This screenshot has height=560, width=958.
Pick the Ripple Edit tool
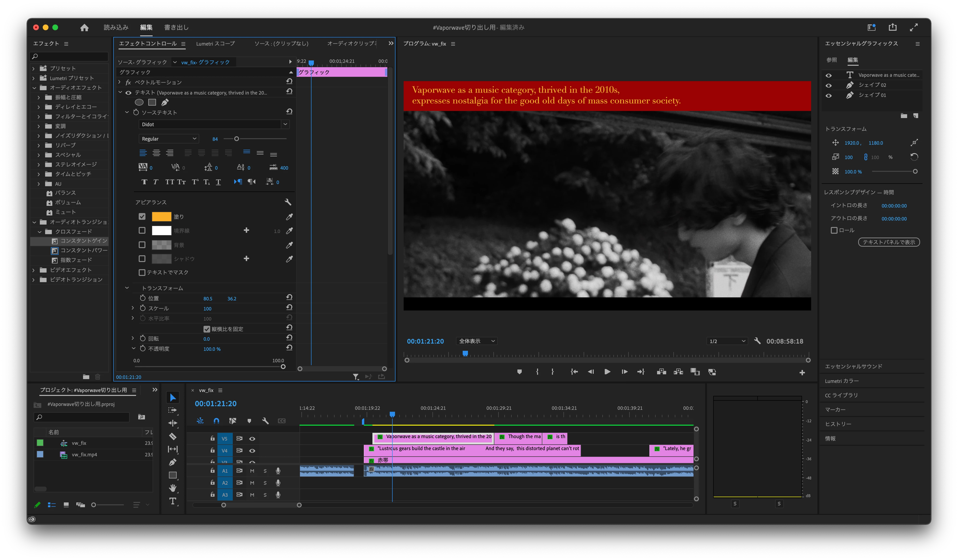click(x=173, y=423)
